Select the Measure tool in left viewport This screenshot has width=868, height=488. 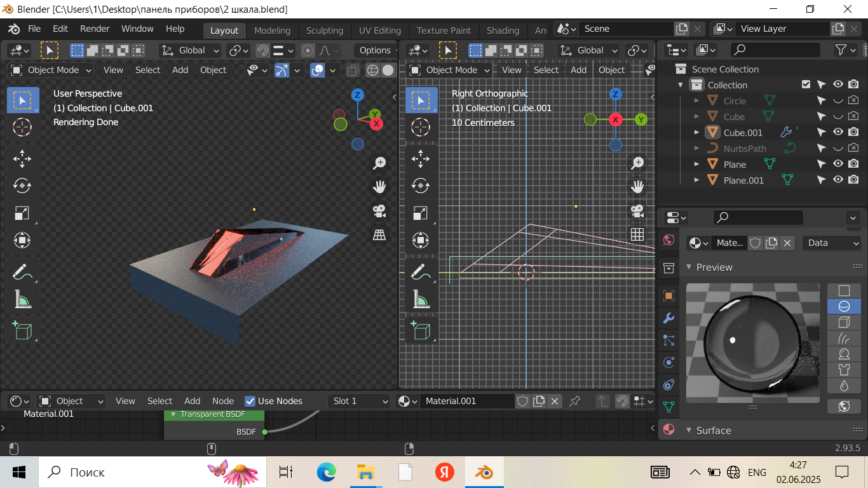pos(22,299)
